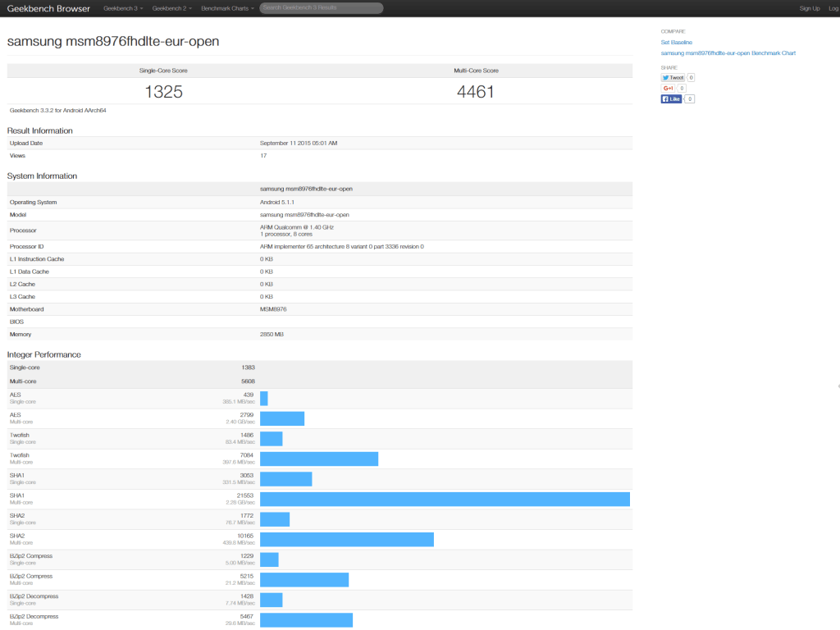
Task: Expand the Geekbench 2 dropdown menu
Action: [x=172, y=8]
